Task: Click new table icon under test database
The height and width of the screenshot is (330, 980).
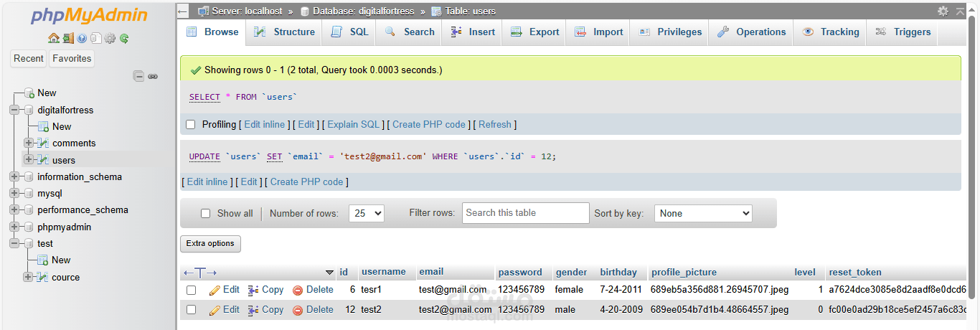Action: coord(43,260)
